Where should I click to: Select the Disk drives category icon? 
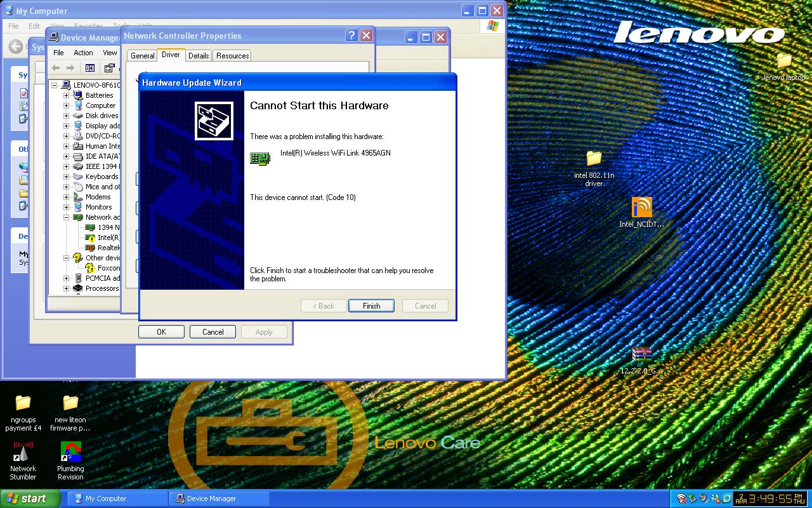coord(78,116)
